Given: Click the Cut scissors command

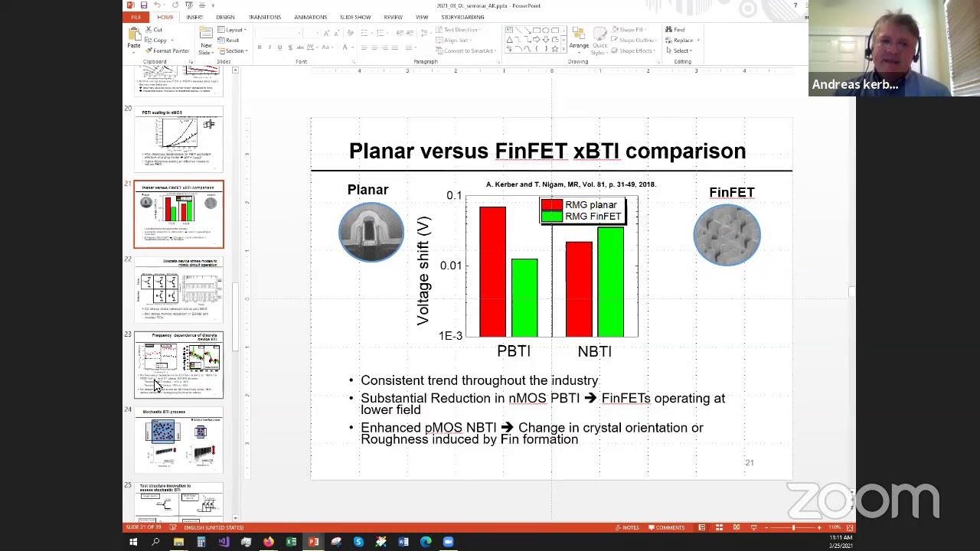Looking at the screenshot, I should point(153,30).
